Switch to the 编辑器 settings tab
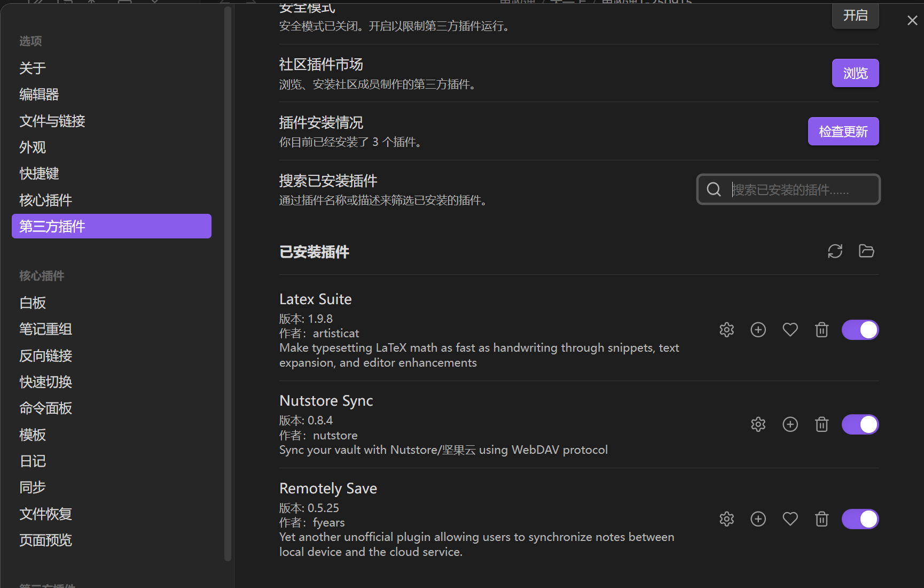This screenshot has height=588, width=924. pos(39,95)
